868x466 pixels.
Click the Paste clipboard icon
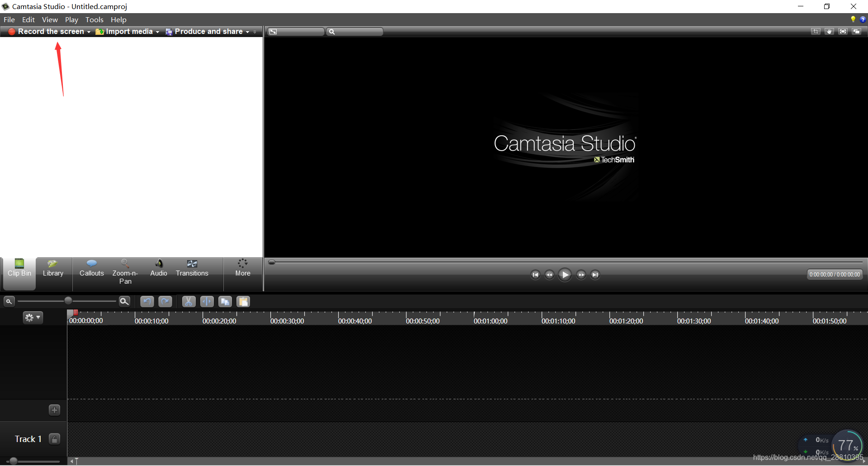pos(243,302)
